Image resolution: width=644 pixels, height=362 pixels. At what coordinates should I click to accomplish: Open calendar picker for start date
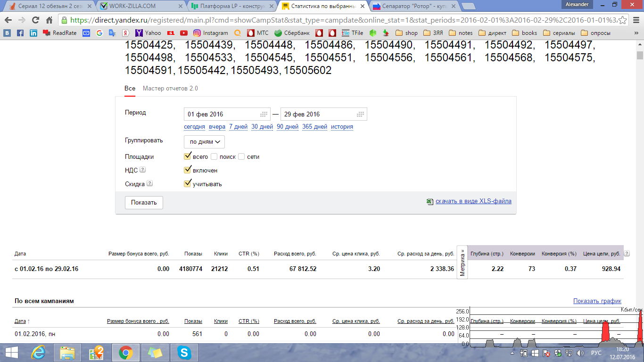pyautogui.click(x=264, y=114)
